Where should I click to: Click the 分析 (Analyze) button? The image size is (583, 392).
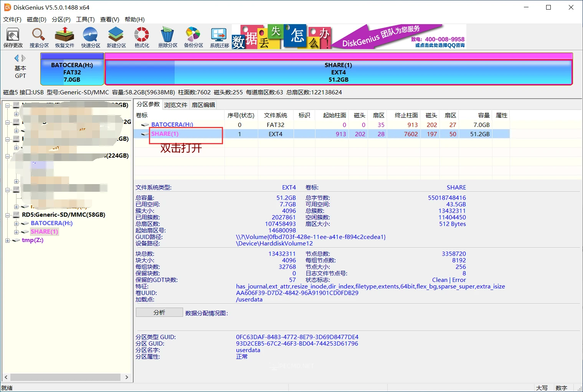click(x=159, y=312)
